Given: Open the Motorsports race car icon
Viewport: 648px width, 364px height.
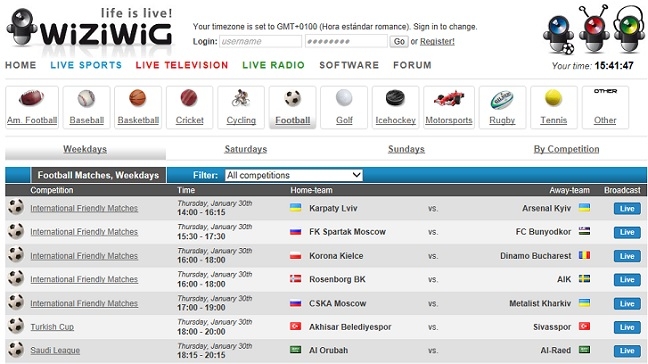Looking at the screenshot, I should 449,98.
